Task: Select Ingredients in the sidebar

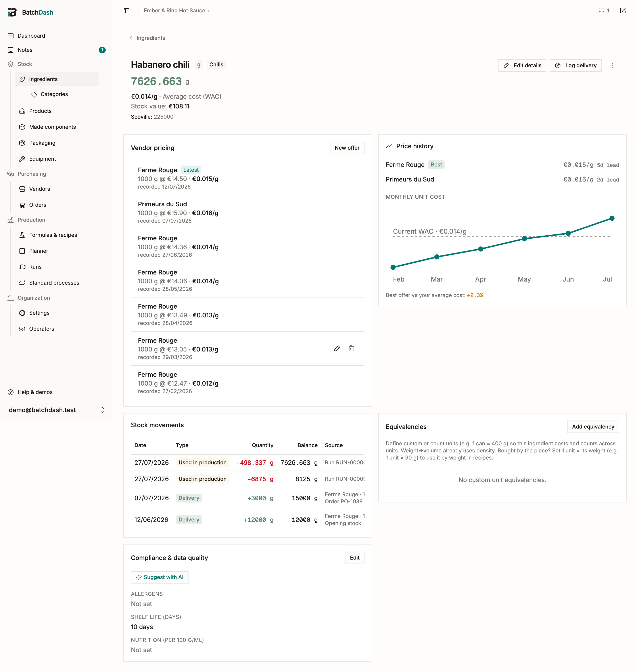Action: point(57,79)
